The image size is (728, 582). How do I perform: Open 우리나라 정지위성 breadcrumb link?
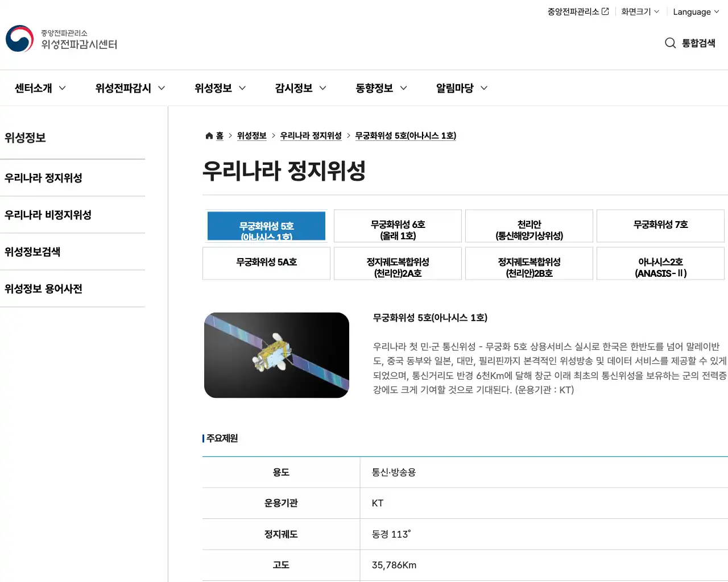[x=311, y=135]
